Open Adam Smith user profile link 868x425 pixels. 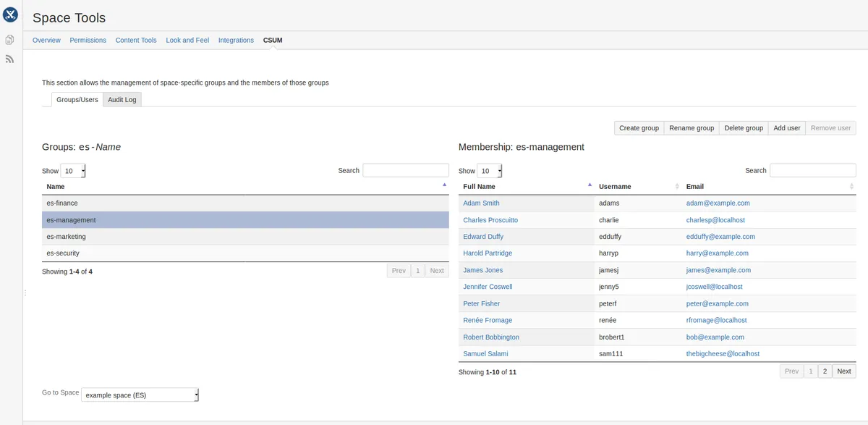pos(481,203)
